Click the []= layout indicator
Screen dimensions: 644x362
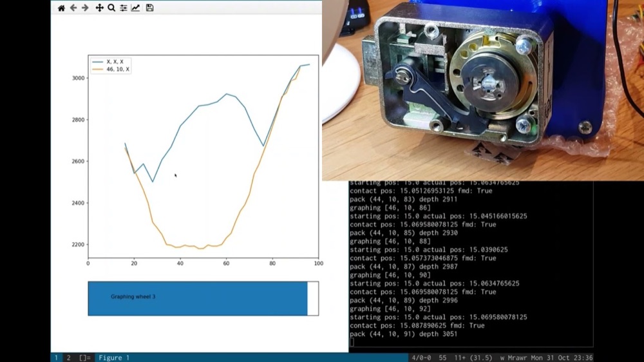coord(84,358)
